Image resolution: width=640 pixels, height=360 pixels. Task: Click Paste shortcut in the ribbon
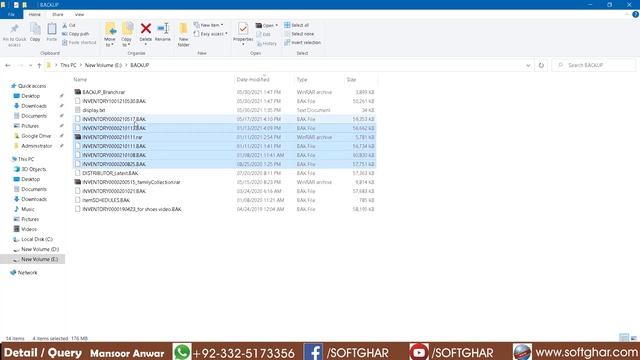[79, 42]
